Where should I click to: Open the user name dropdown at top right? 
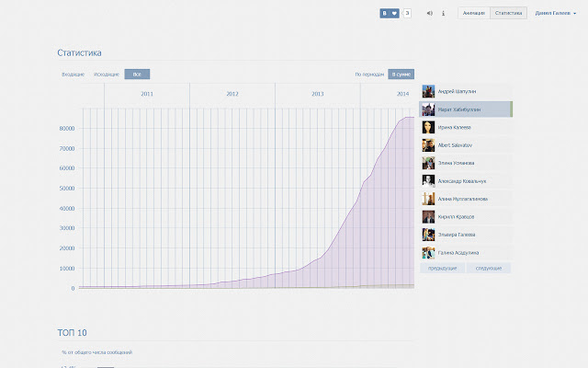tap(555, 13)
